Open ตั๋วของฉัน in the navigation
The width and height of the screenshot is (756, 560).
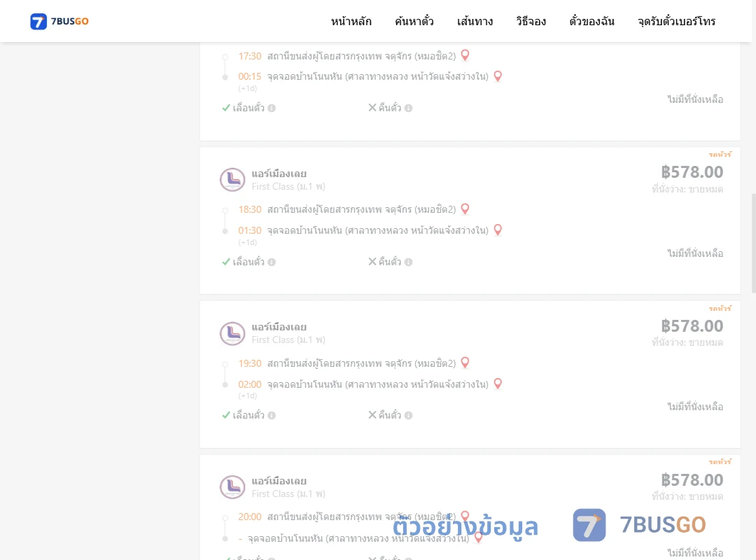pos(591,21)
